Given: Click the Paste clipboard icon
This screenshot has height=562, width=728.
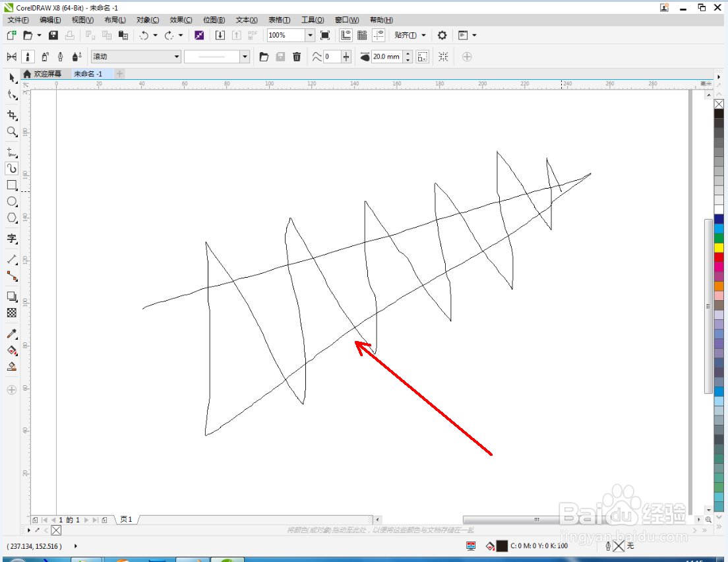Looking at the screenshot, I should [123, 36].
